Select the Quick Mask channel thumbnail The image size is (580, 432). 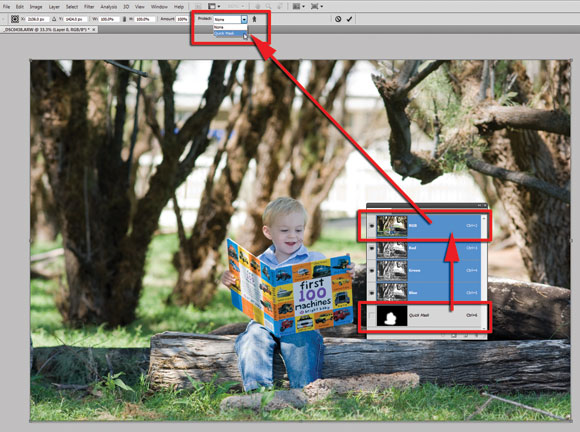392,315
